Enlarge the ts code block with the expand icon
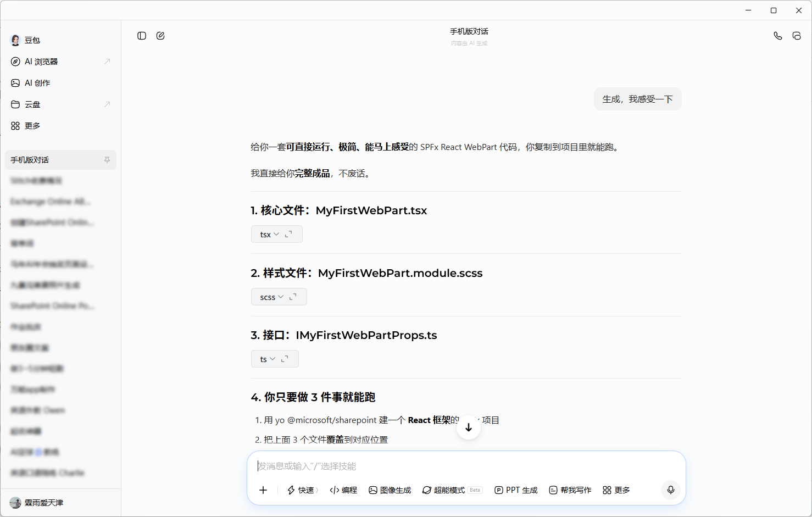Screen dimensions: 812x517 285,359
